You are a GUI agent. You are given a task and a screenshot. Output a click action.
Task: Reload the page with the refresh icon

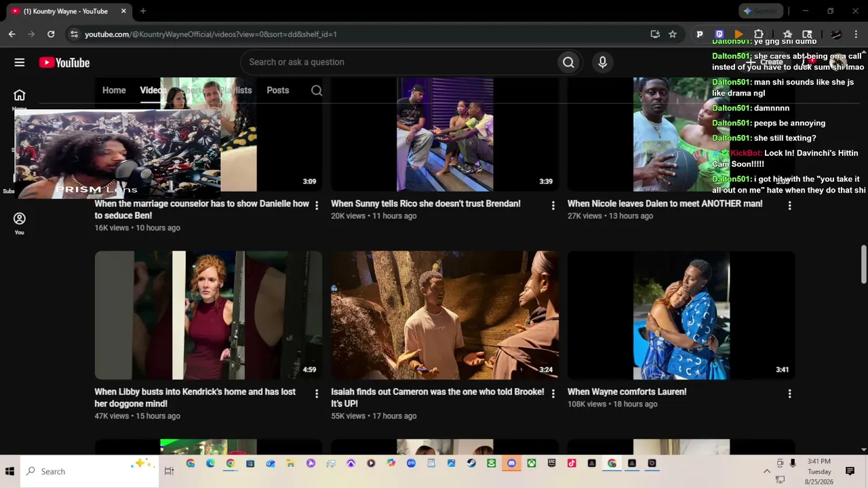(51, 34)
